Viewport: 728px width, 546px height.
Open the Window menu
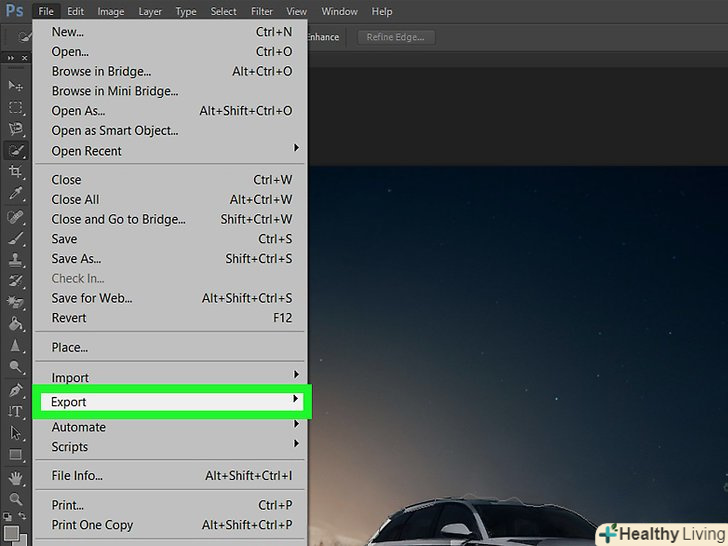[339, 11]
